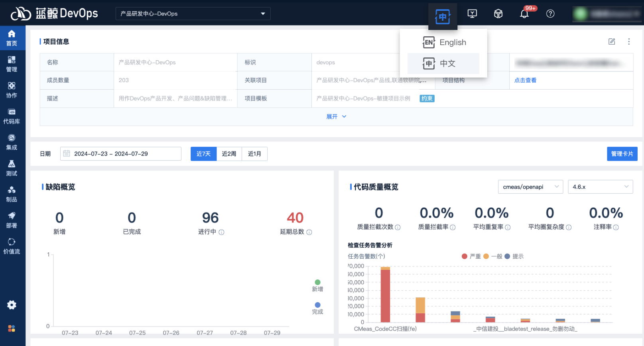Open the 代码库 code repository sidebar icon
The image size is (644, 346).
click(x=12, y=116)
